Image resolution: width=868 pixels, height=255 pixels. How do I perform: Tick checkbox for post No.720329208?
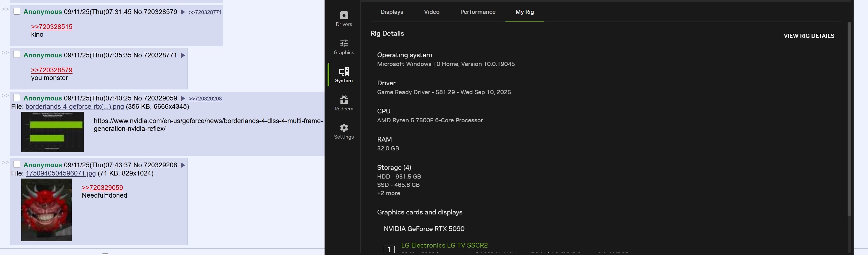pos(17,164)
